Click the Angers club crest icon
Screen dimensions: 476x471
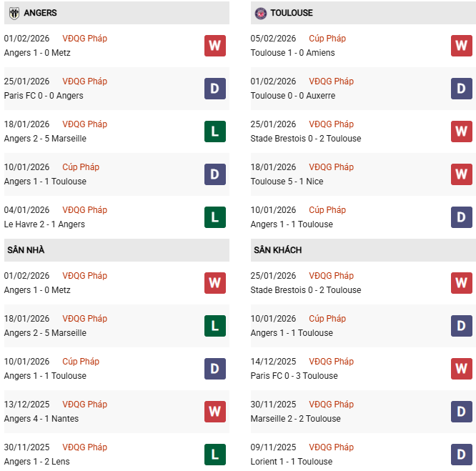[14, 13]
